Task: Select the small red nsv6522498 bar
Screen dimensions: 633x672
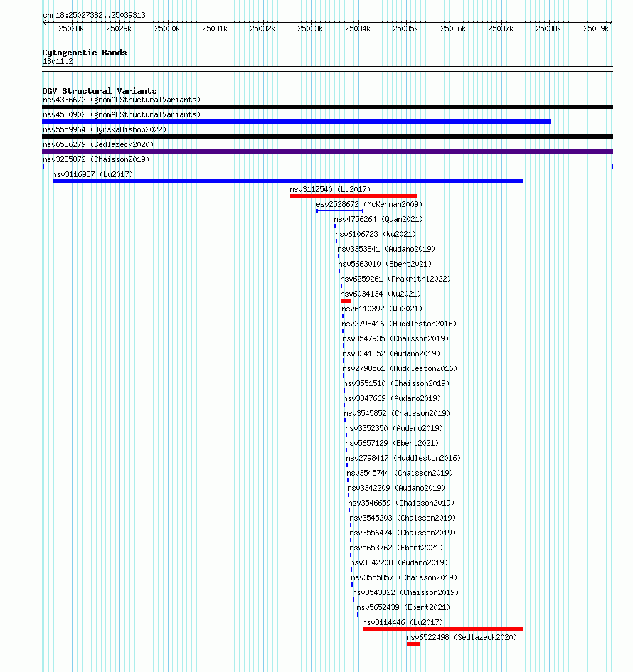Action: coord(413,644)
